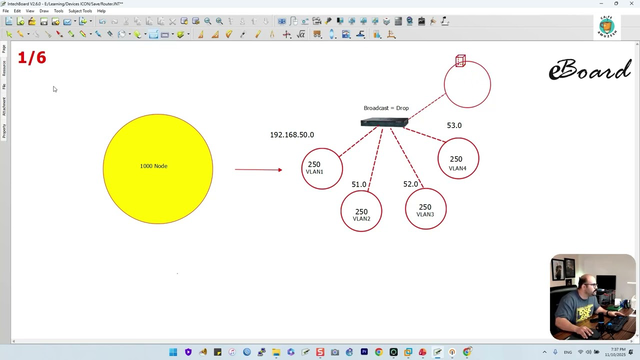Click the flashlight spotlight tool
The width and height of the screenshot is (640, 360).
click(x=328, y=21)
